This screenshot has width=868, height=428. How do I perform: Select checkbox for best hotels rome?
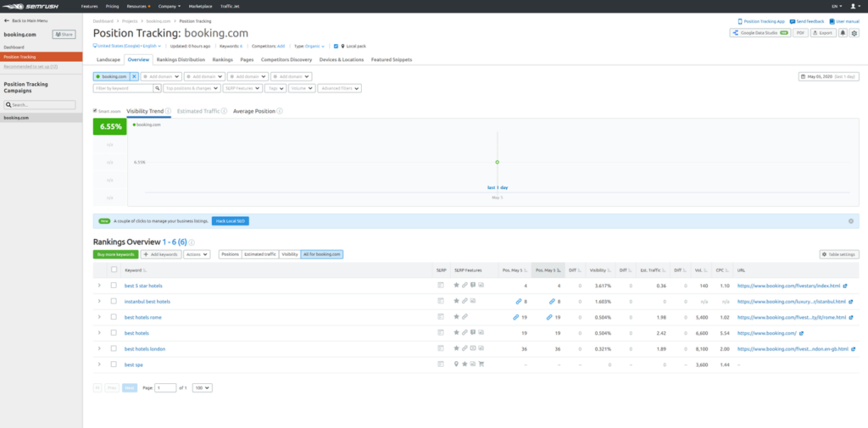[114, 317]
